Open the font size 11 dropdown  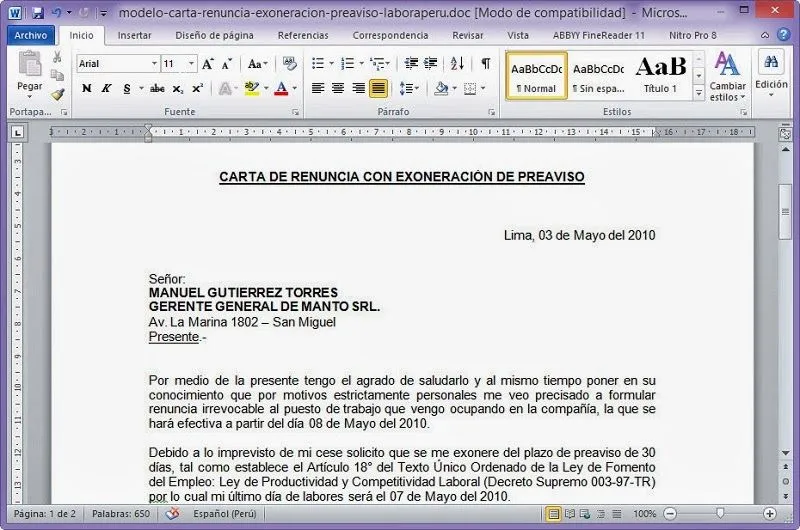tap(191, 64)
